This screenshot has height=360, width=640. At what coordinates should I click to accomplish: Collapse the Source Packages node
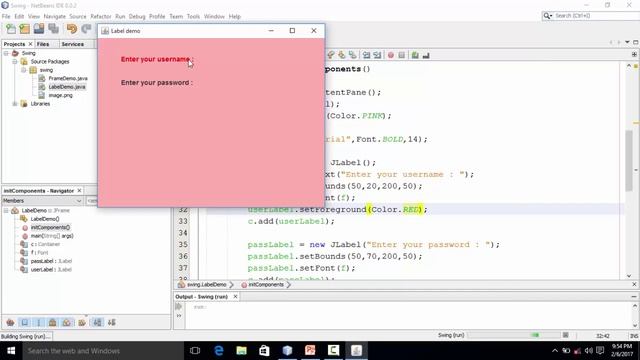pos(15,62)
